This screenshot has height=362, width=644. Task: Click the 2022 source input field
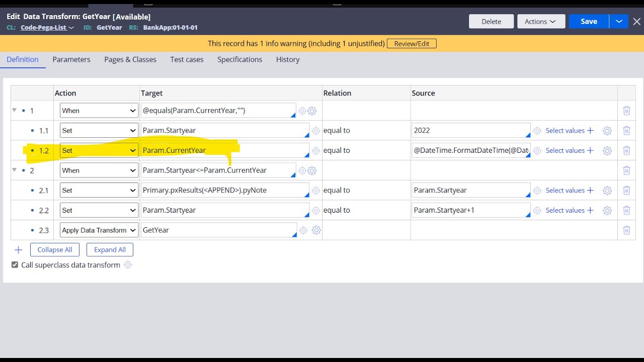(471, 131)
